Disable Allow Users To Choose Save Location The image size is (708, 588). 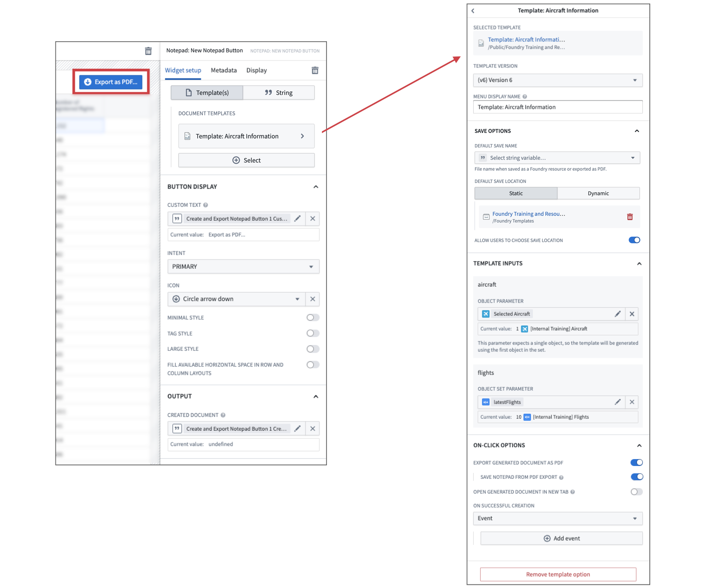[x=634, y=240]
